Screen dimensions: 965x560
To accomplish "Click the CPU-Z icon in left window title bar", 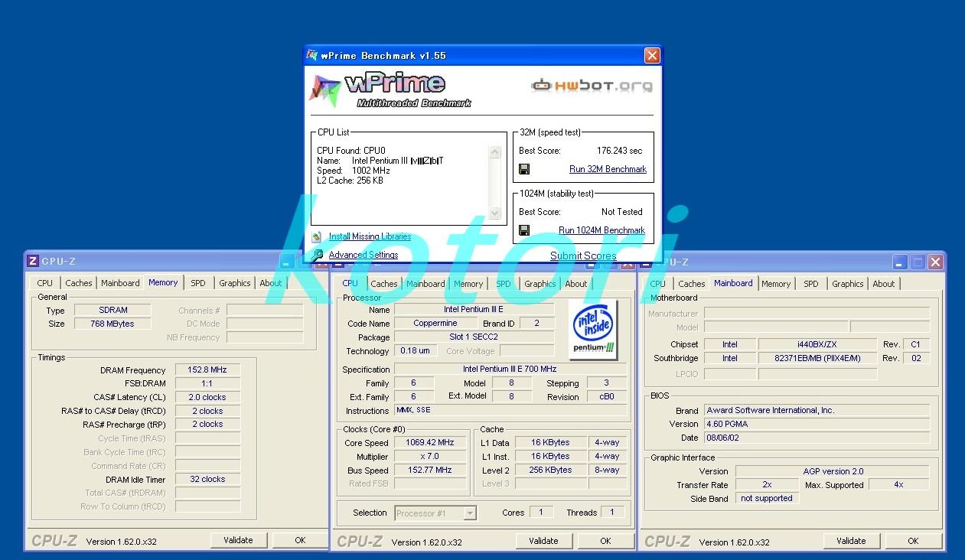I will pos(33,262).
